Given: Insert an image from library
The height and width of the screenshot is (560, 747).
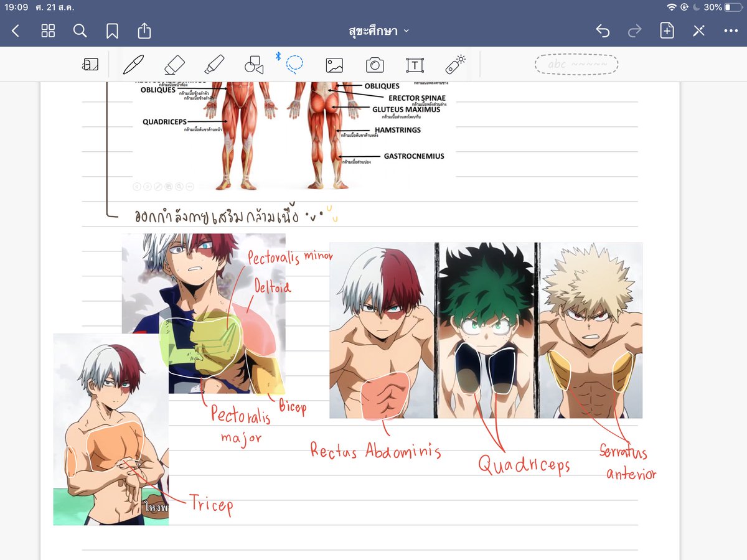Looking at the screenshot, I should click(334, 65).
